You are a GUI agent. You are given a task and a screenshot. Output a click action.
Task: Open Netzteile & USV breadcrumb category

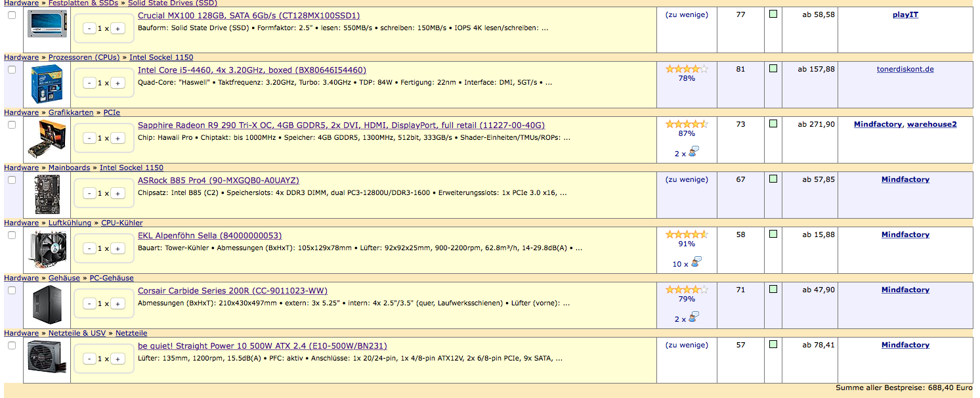tap(77, 333)
